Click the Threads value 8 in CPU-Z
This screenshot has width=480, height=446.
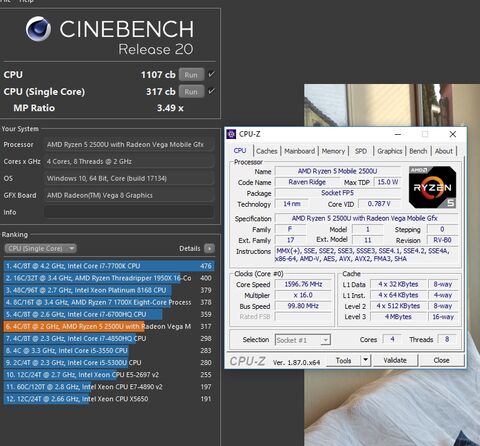[447, 339]
